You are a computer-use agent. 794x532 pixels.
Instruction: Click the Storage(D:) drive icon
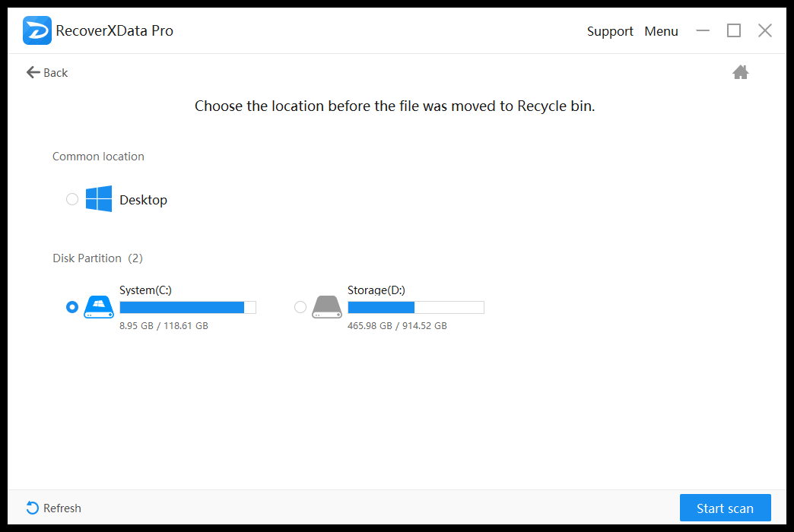tap(327, 307)
